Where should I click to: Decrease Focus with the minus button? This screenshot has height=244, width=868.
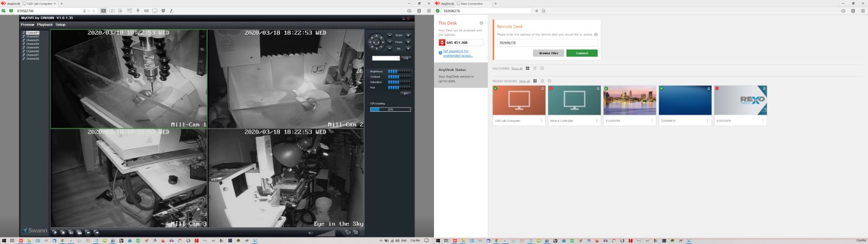pos(390,42)
